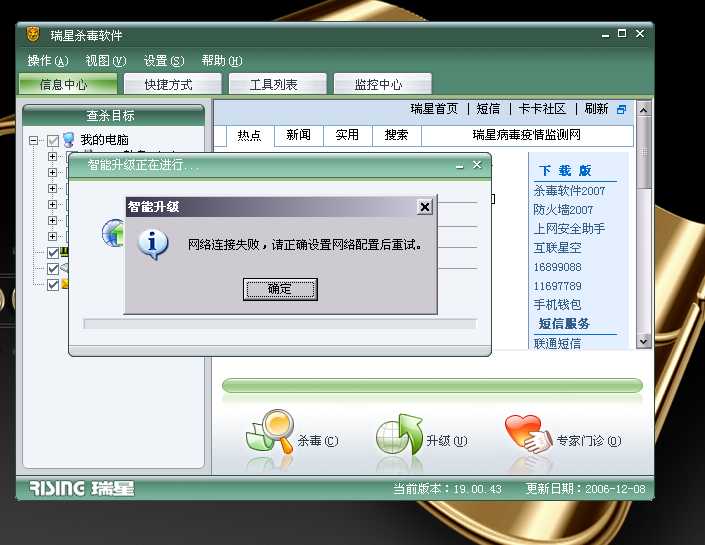The width and height of the screenshot is (705, 545).
Task: Collapse the 我的电脑 tree node
Action: [33, 141]
